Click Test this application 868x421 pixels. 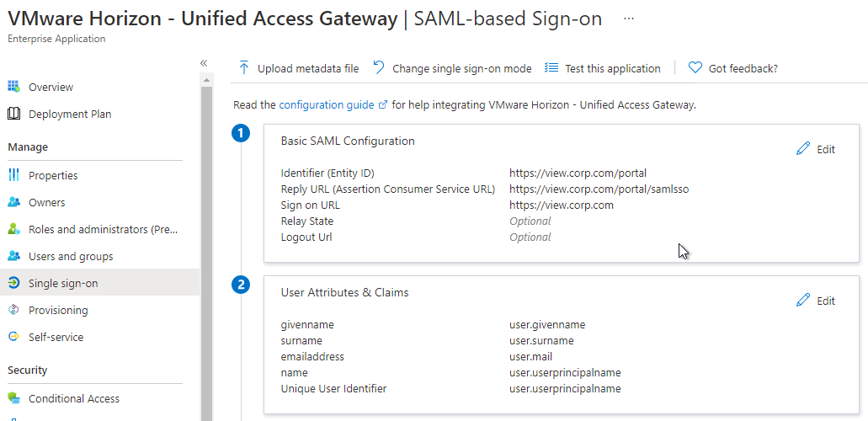point(602,68)
